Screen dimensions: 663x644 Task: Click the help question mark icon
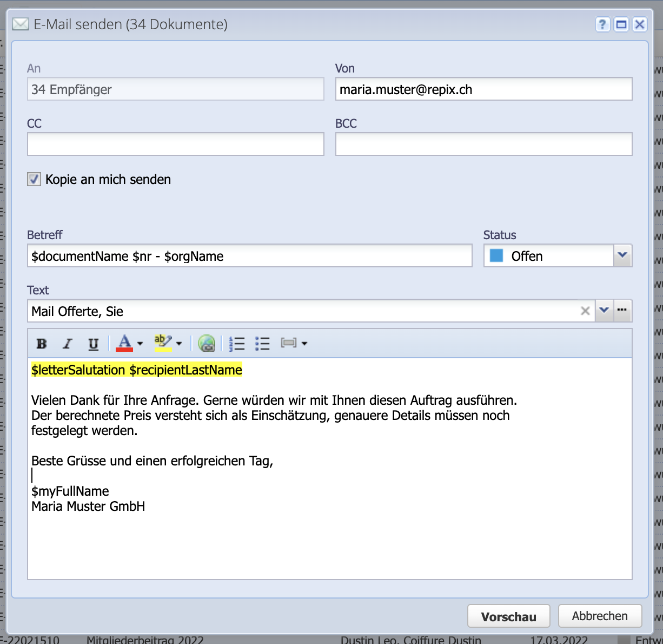pyautogui.click(x=602, y=24)
